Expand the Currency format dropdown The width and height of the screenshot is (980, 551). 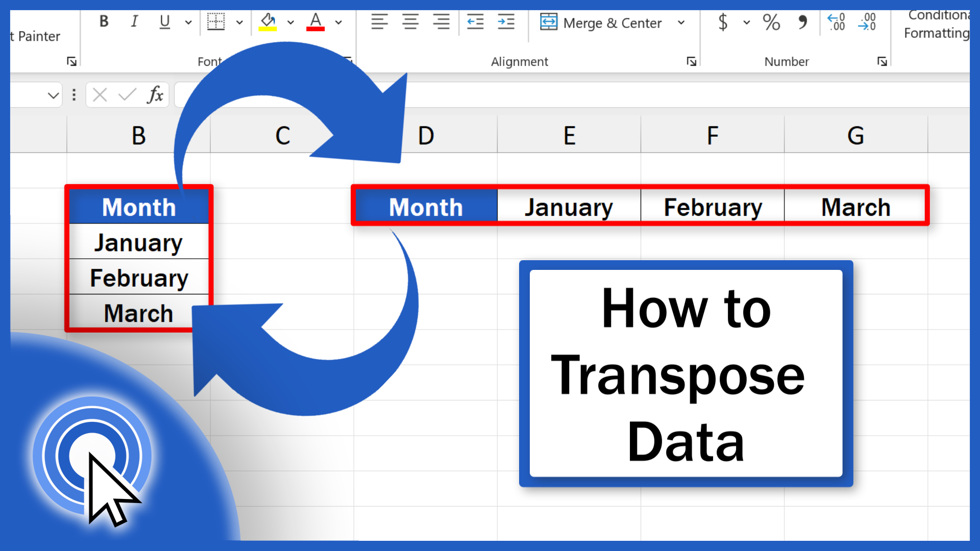[x=741, y=23]
